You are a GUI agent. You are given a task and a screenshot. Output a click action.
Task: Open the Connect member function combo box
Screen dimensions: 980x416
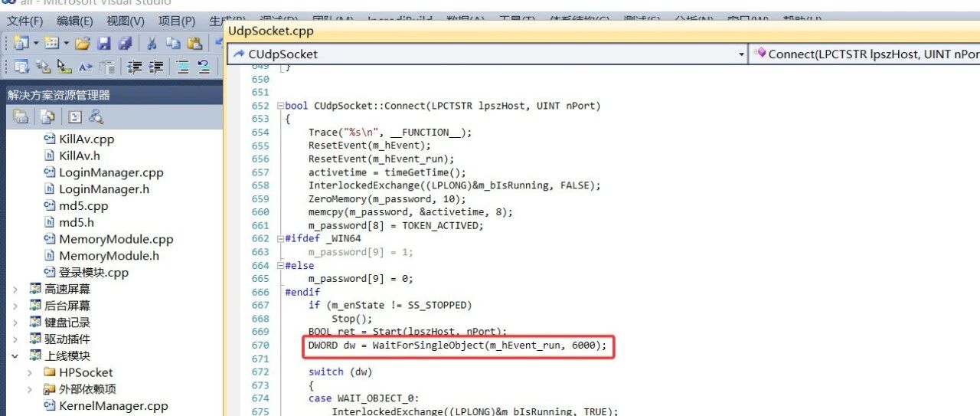(x=864, y=54)
